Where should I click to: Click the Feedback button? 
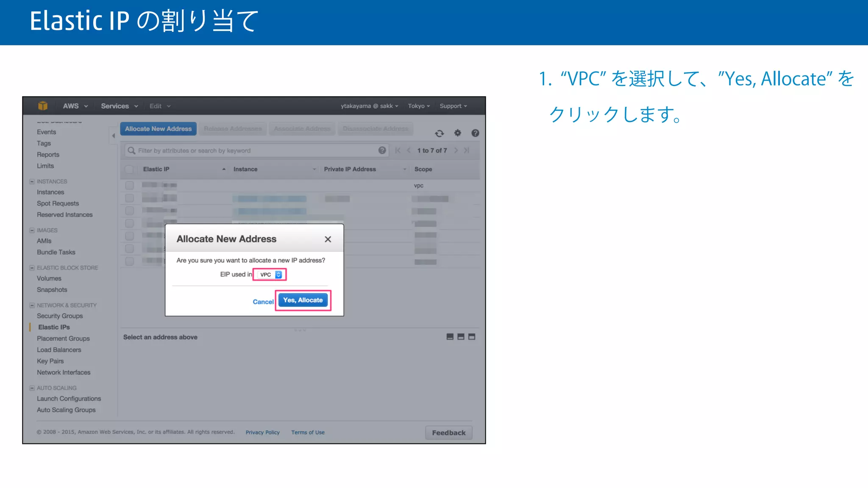[449, 433]
